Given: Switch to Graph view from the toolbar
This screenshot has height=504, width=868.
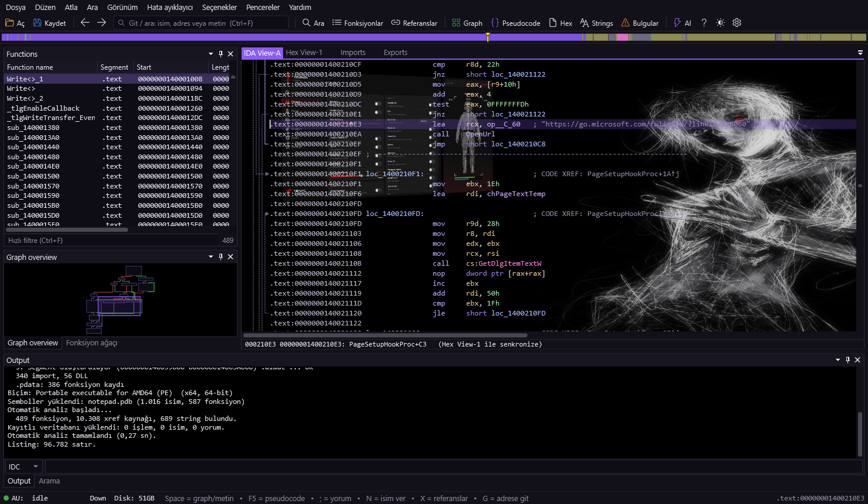Looking at the screenshot, I should 467,23.
